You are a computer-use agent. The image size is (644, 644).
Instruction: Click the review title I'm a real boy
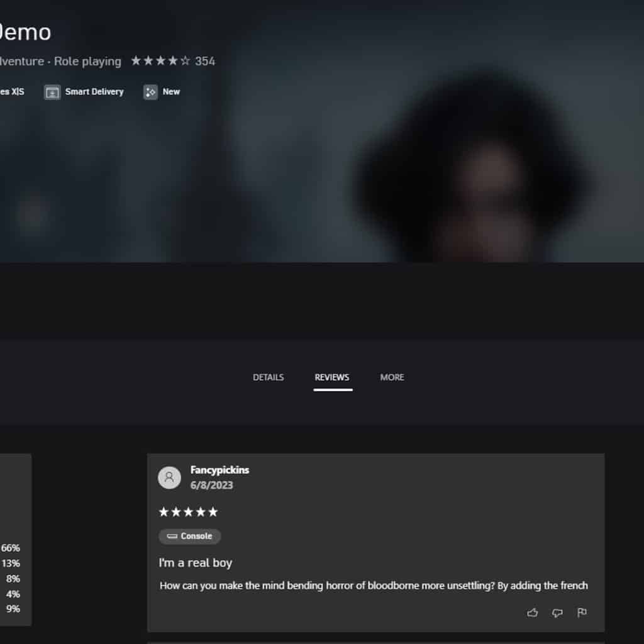[x=196, y=563]
